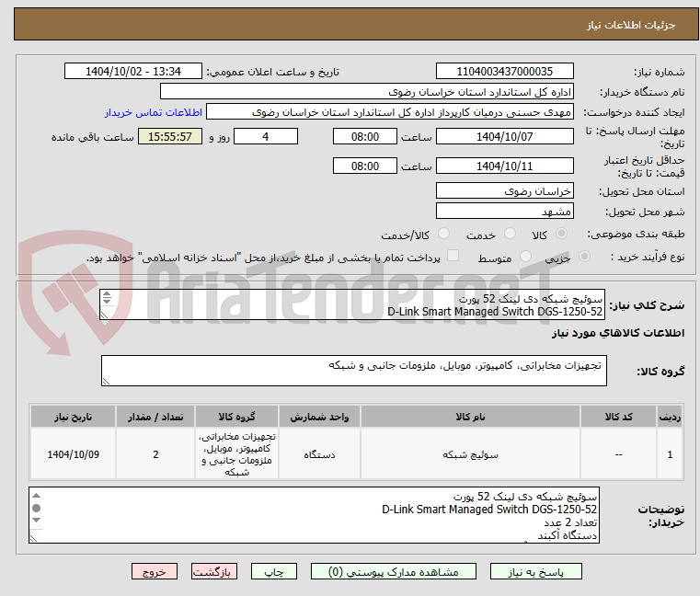The image size is (700, 596).
Task: Select the کالا/خدمت radio button
Action: click(x=443, y=234)
